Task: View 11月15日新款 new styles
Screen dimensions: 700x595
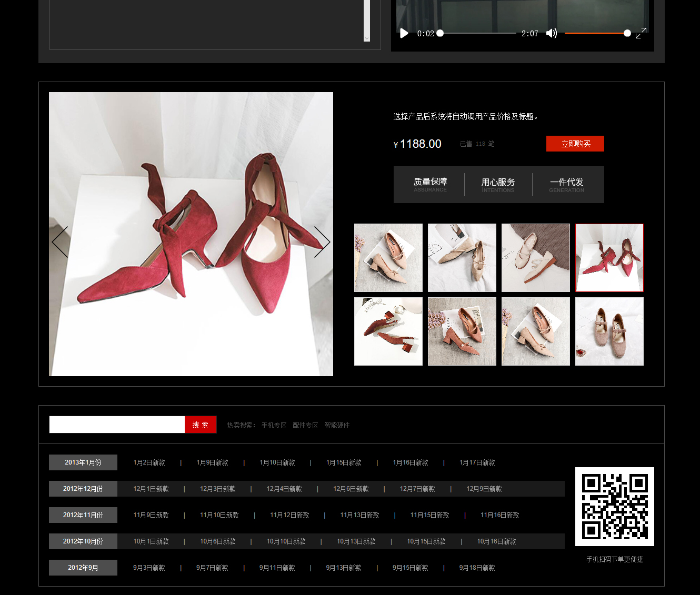Action: coord(430,515)
